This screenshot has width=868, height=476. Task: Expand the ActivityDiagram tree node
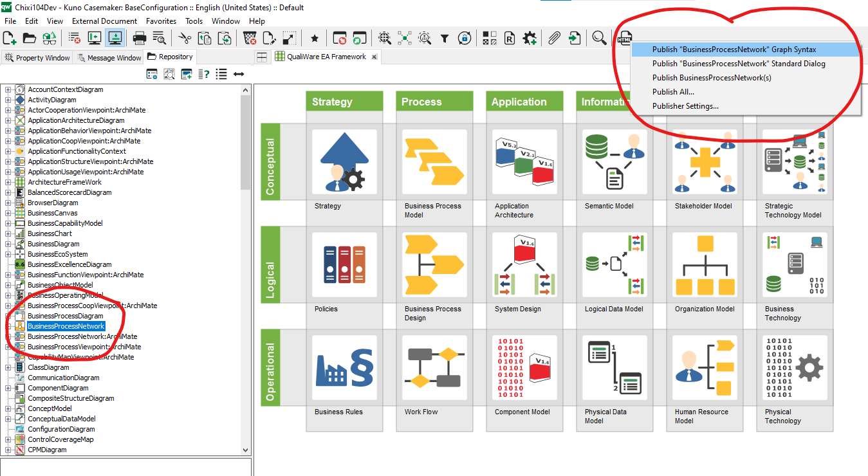pos(8,100)
